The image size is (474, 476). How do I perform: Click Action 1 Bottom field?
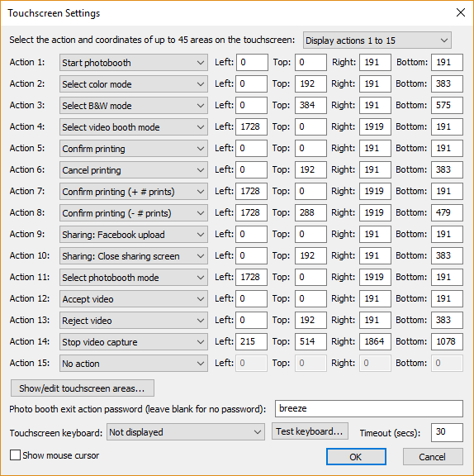click(x=447, y=62)
